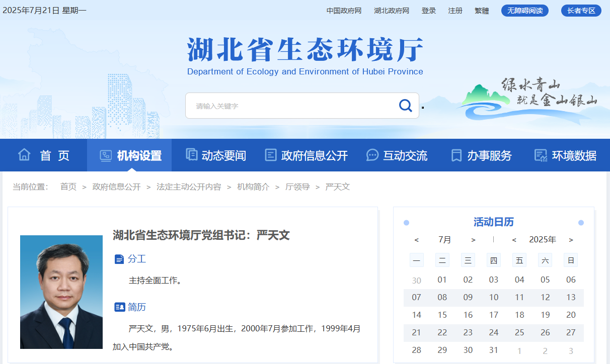Viewport: 610px width, 364px height.
Task: Click the text 主持全面工作。
Action: pyautogui.click(x=155, y=281)
